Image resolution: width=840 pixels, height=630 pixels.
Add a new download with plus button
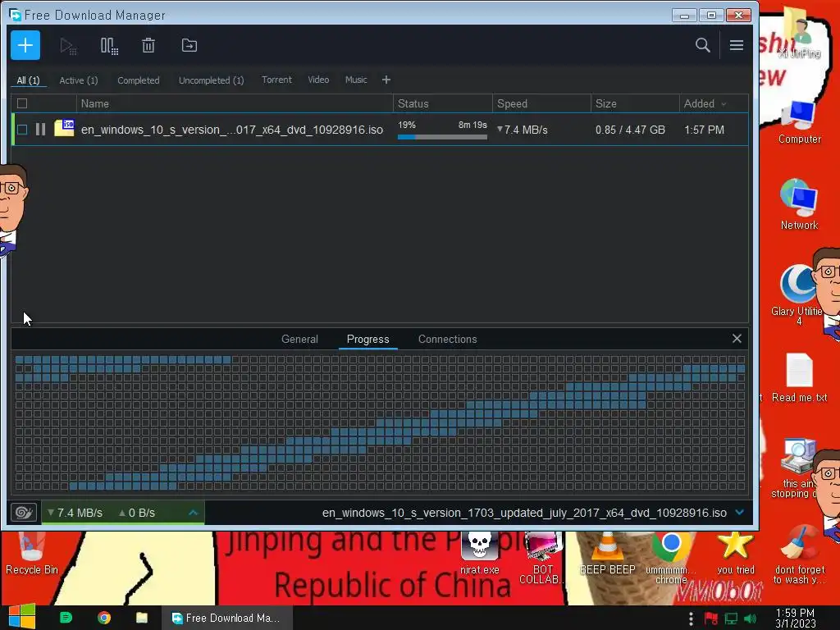pyautogui.click(x=25, y=46)
